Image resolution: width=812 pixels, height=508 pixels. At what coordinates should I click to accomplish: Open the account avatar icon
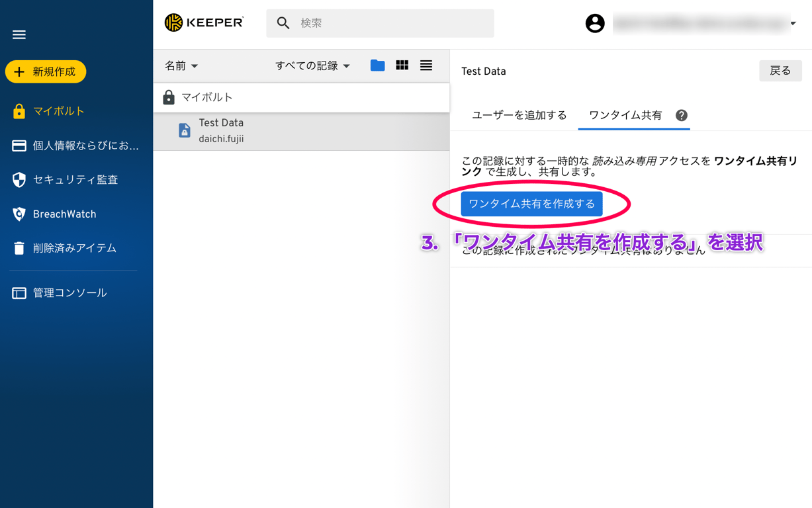[x=595, y=22]
